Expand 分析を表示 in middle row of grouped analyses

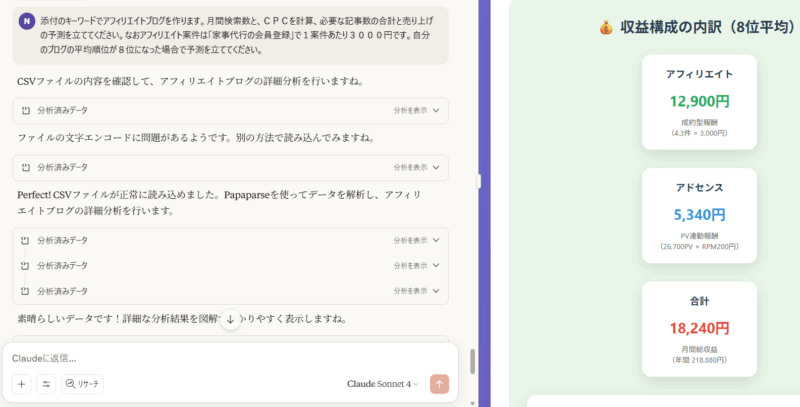[416, 265]
